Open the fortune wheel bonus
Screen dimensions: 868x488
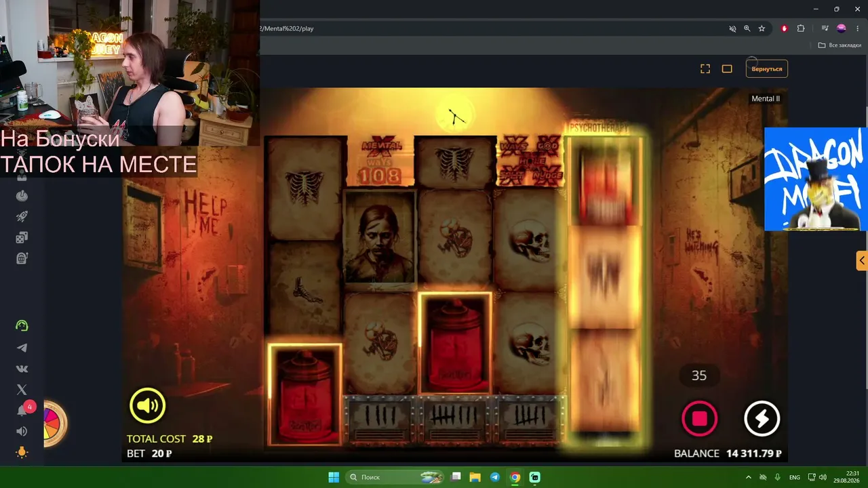(54, 424)
